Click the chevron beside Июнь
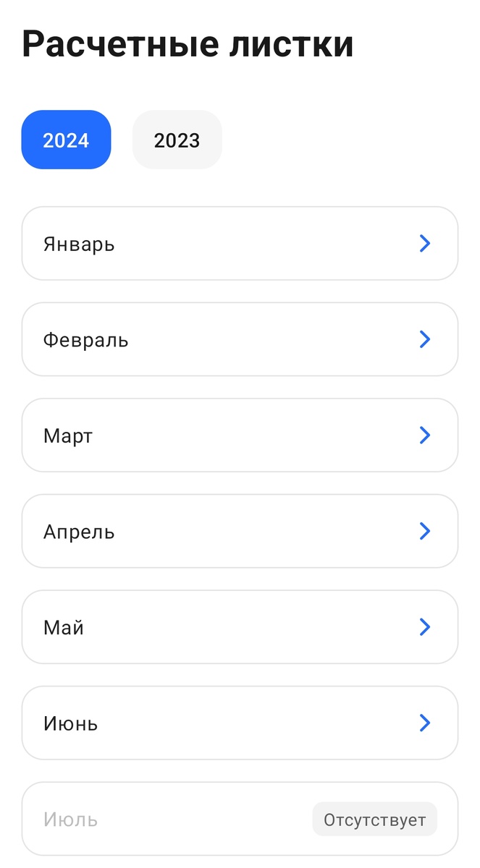This screenshot has height=868, width=480. 425,723
